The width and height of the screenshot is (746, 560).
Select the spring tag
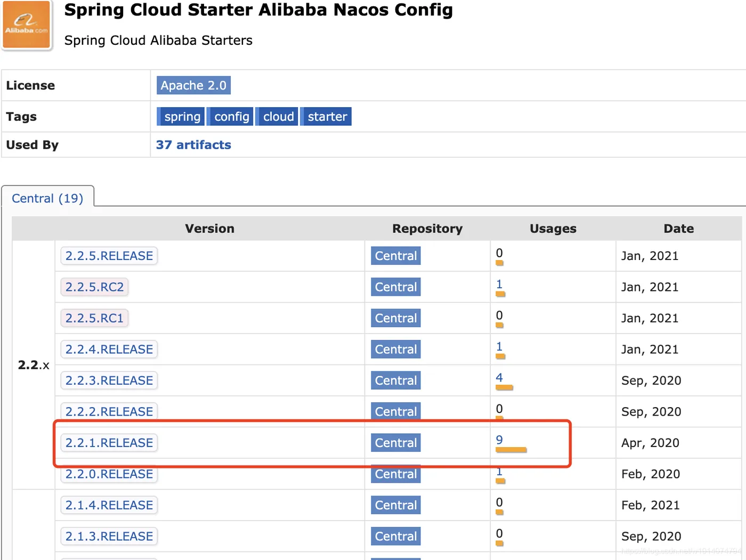[x=181, y=117]
